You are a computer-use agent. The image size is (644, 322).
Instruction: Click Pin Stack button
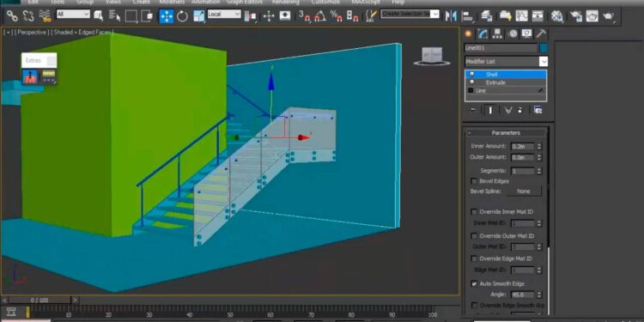pos(473,110)
